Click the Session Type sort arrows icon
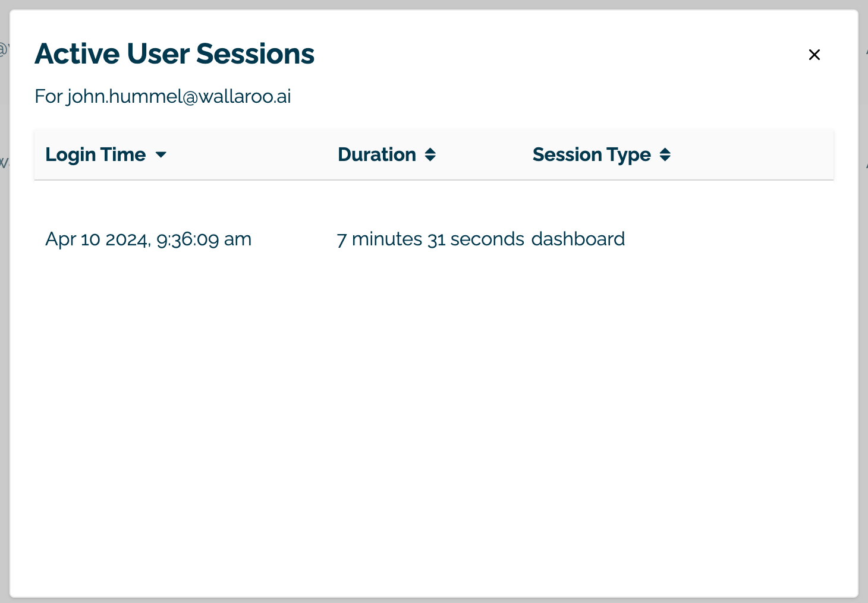 click(665, 155)
